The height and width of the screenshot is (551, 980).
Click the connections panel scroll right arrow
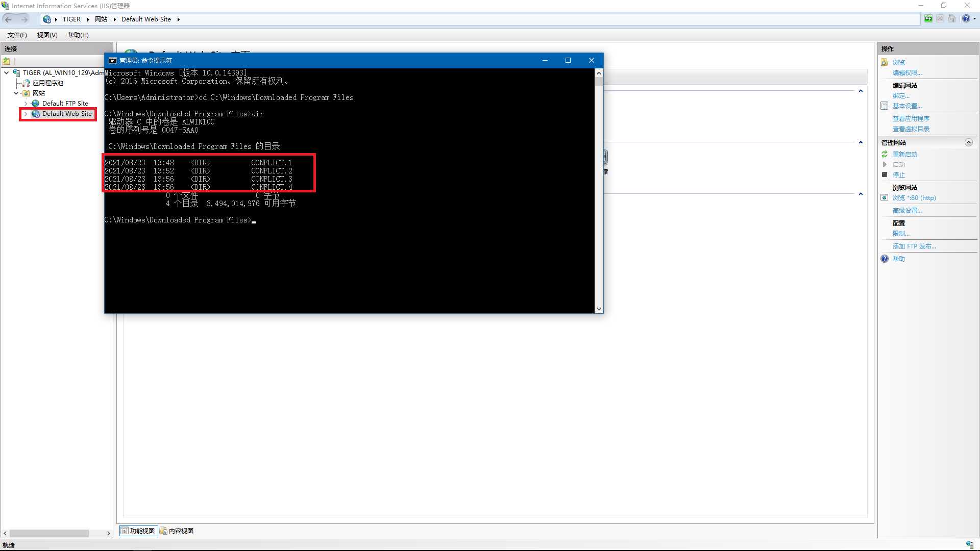pyautogui.click(x=108, y=533)
